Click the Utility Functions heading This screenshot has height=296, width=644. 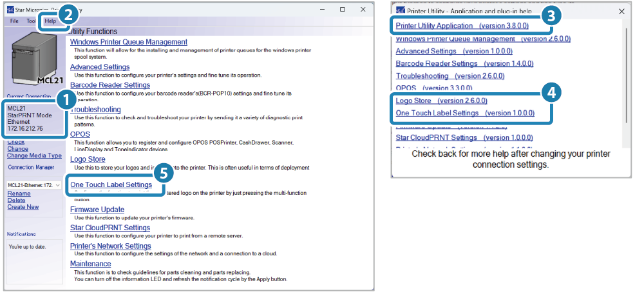click(93, 32)
